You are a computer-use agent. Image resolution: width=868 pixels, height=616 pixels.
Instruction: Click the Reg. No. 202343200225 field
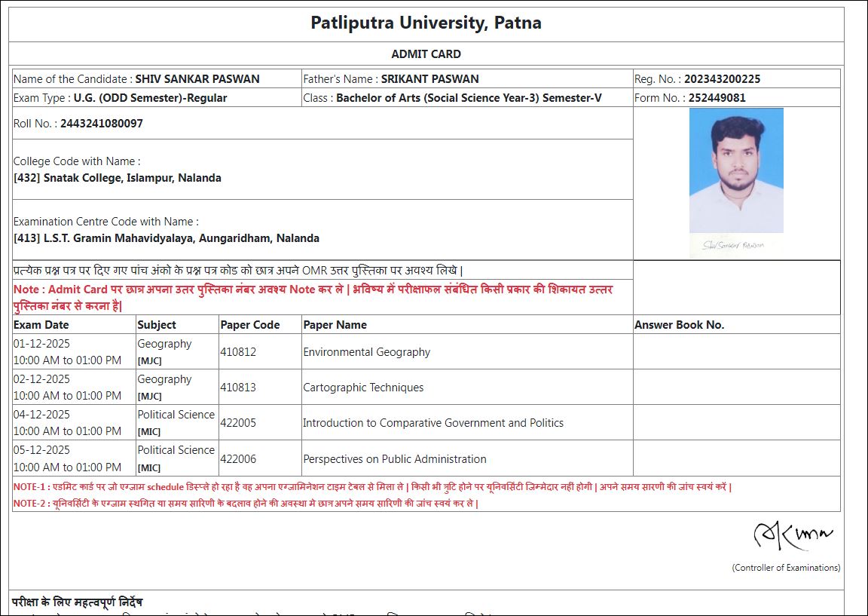click(x=722, y=79)
